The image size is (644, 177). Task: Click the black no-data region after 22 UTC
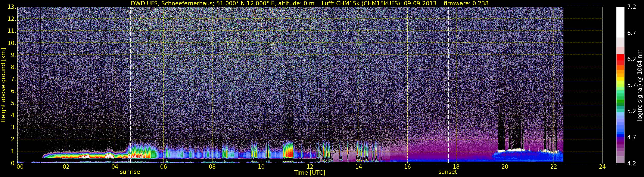583,85
